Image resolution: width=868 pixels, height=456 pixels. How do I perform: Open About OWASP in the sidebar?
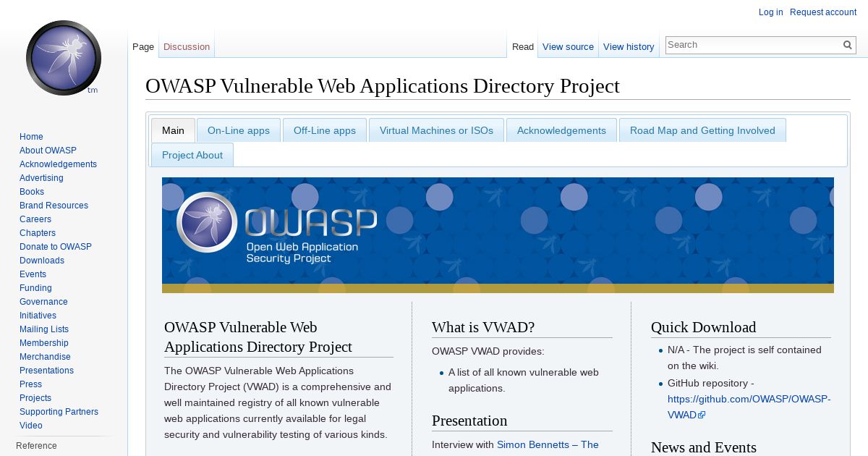click(48, 151)
